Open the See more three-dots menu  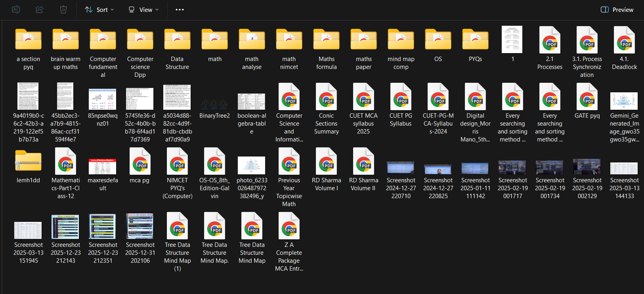180,10
